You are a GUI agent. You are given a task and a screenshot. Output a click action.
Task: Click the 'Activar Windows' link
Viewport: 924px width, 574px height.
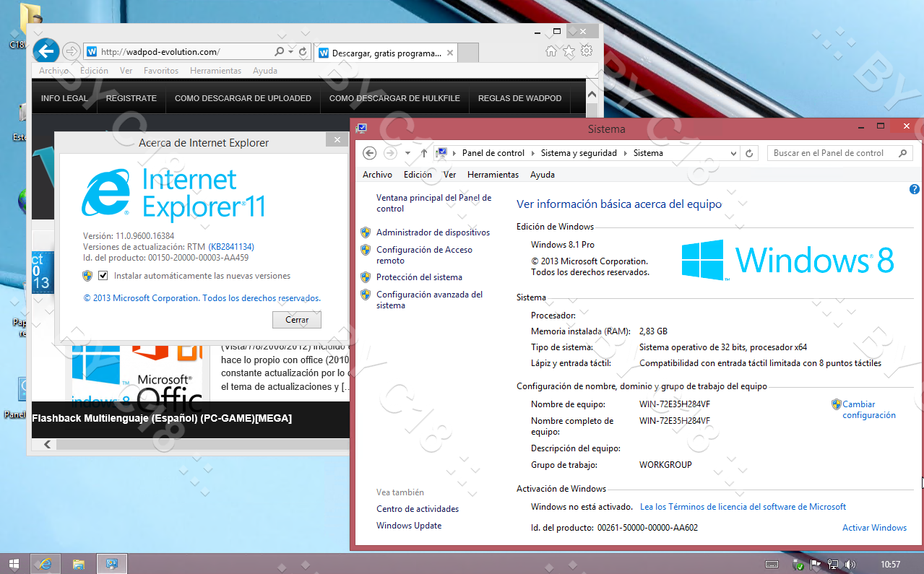[874, 528]
